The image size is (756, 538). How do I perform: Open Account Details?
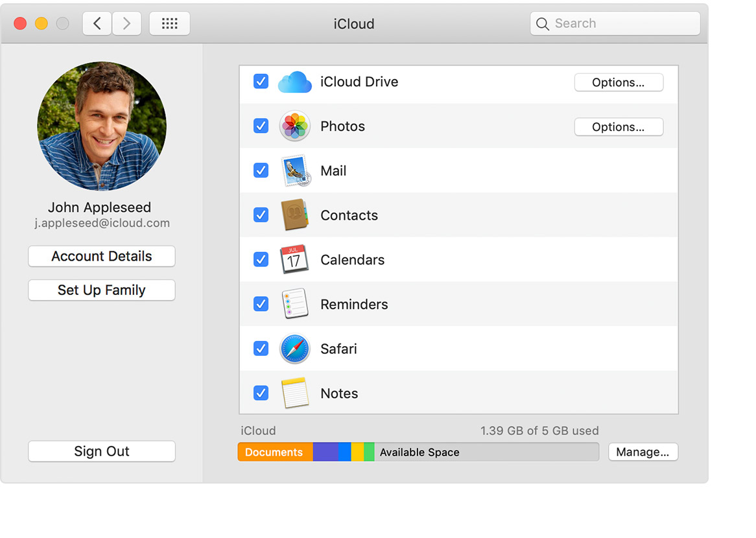coord(102,256)
